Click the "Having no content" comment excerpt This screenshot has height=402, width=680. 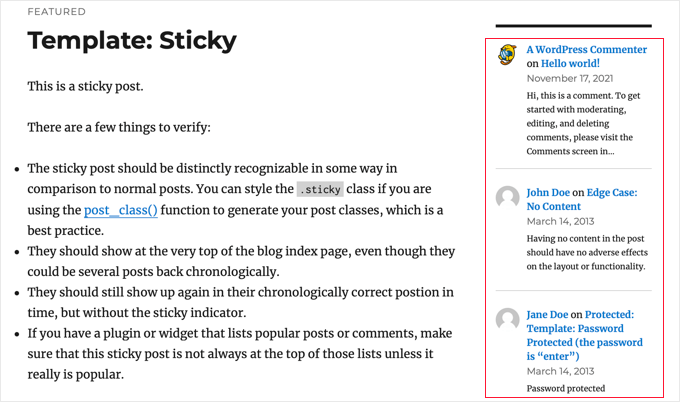point(587,253)
